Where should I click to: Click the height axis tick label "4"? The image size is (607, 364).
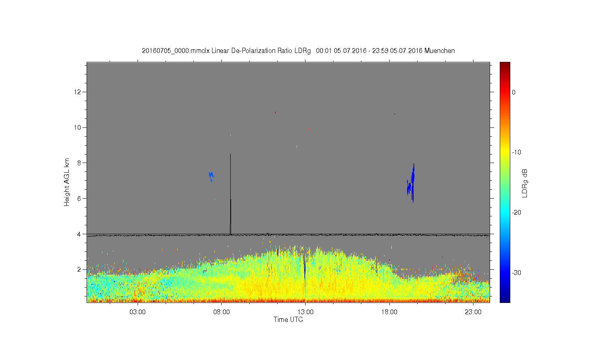[79, 234]
